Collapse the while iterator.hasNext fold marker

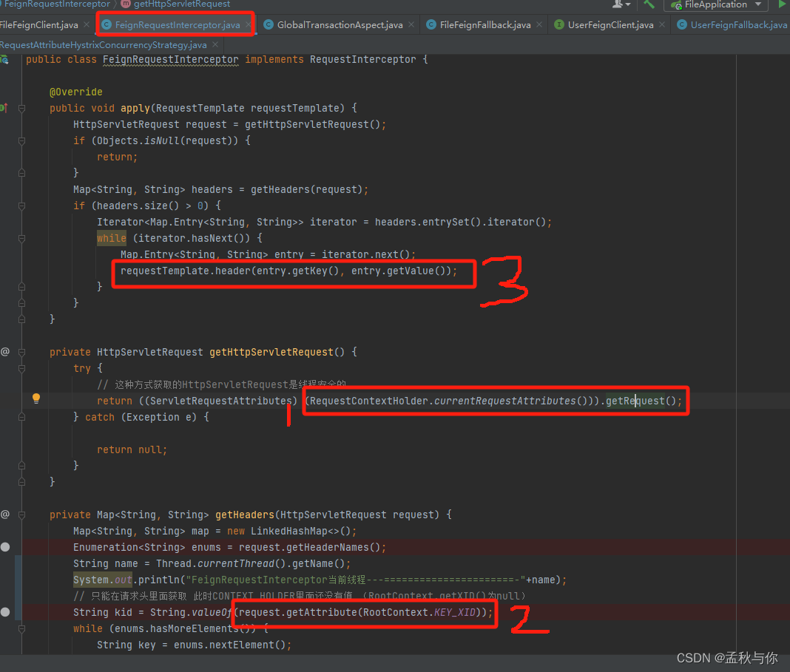(x=21, y=239)
